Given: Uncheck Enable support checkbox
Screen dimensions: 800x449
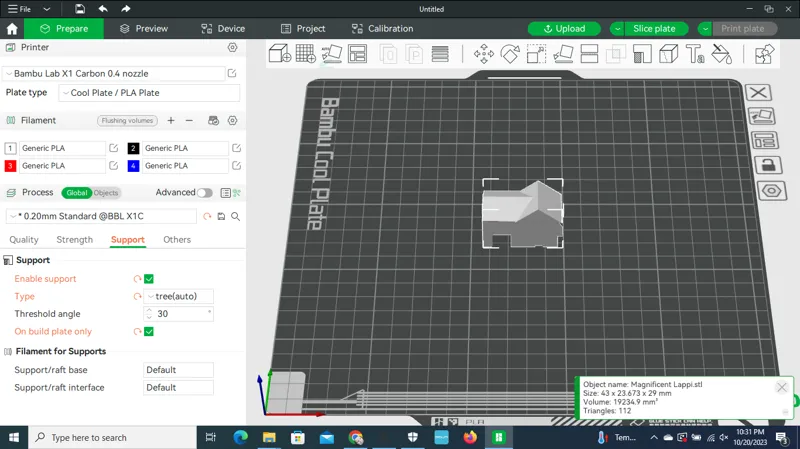Looking at the screenshot, I should (x=149, y=279).
